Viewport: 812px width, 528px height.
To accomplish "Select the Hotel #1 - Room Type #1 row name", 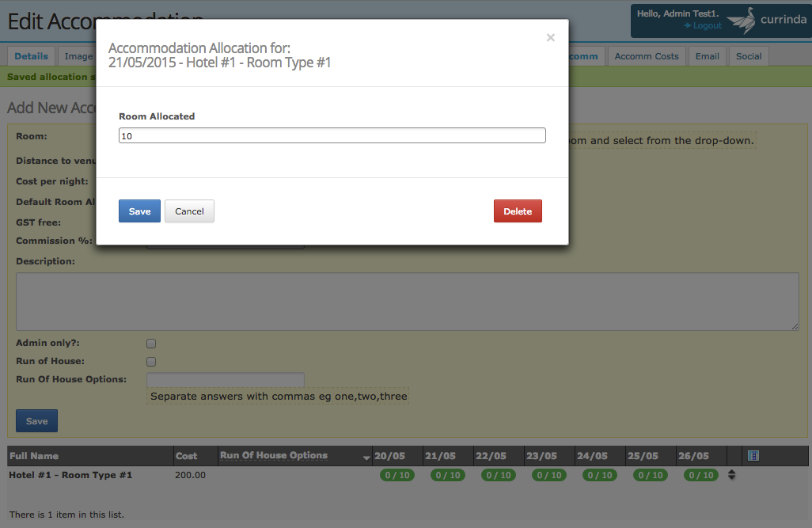I will 70,475.
